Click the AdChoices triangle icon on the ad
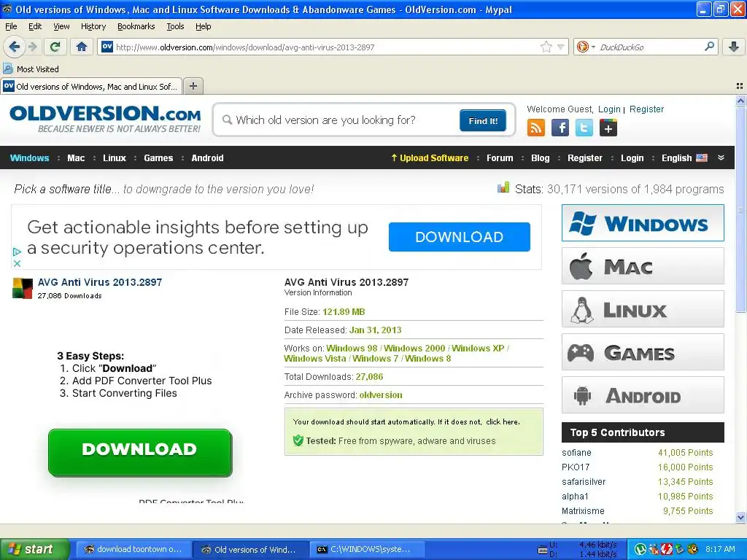 pyautogui.click(x=17, y=252)
